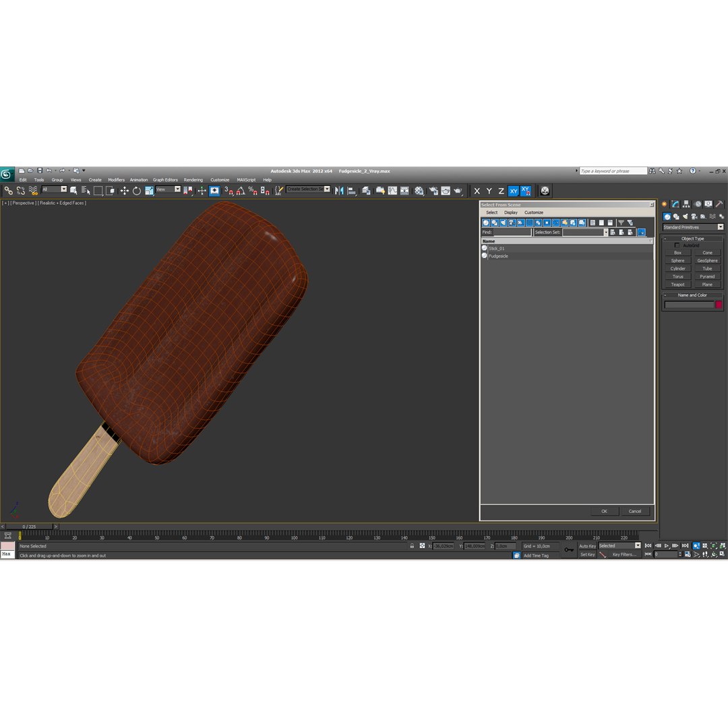Toggle Display Geometry filter in Select From Scene

[x=486, y=222]
